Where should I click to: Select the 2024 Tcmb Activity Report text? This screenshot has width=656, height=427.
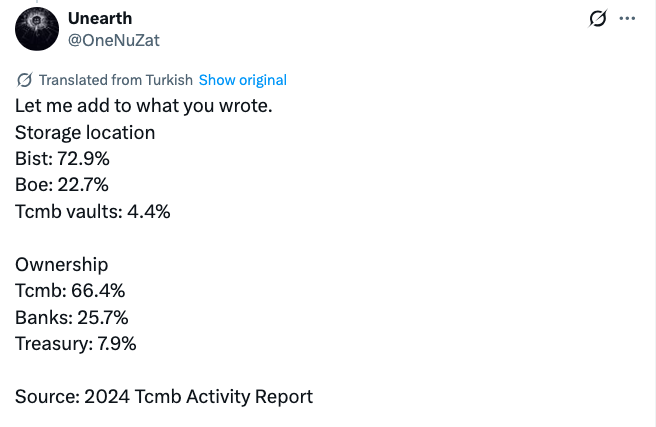(198, 397)
